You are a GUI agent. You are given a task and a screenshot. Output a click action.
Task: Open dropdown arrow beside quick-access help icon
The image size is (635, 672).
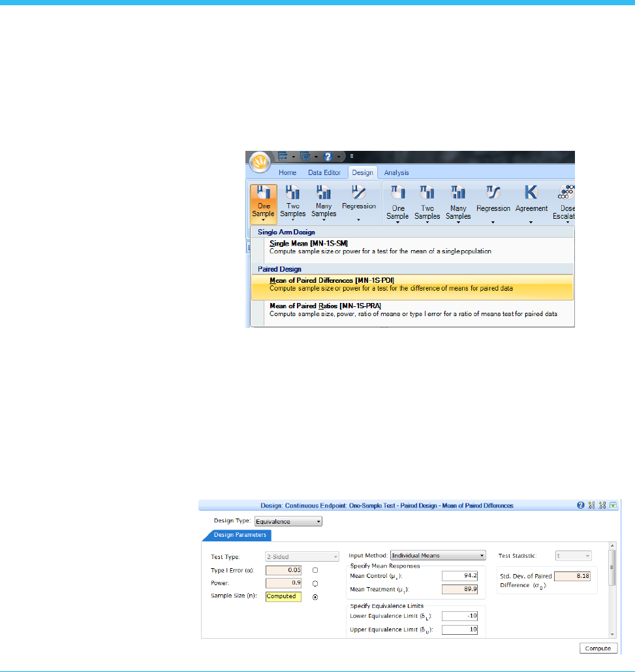pyautogui.click(x=338, y=157)
